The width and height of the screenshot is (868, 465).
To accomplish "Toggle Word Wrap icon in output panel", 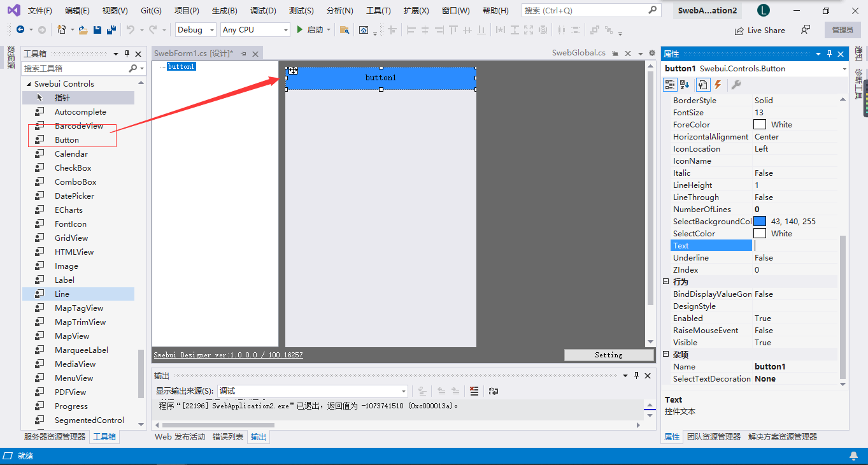I will (x=493, y=391).
